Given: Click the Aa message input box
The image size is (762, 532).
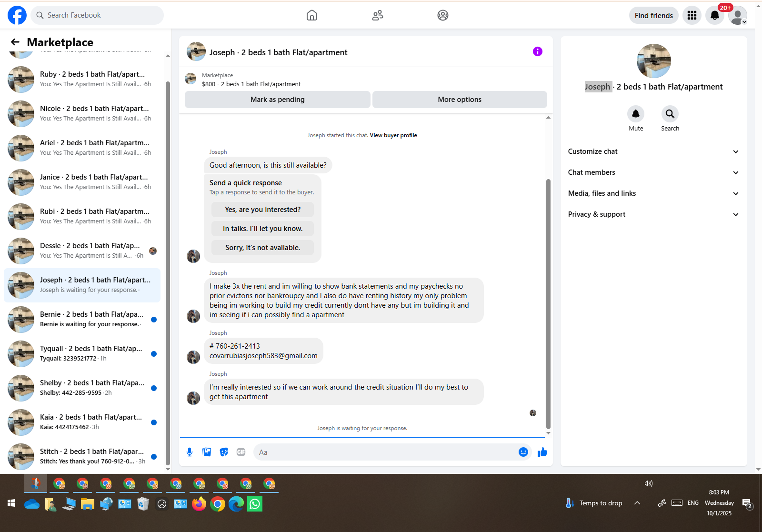Looking at the screenshot, I should pos(386,452).
